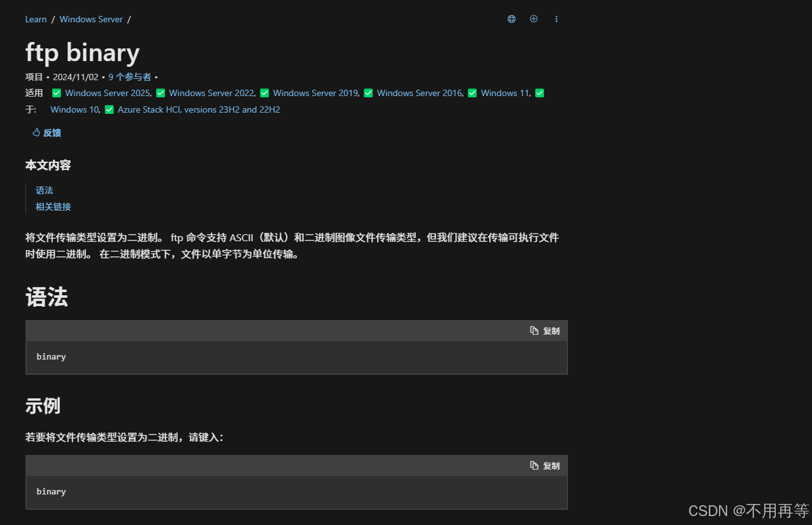The width and height of the screenshot is (812, 525).
Task: Click the 2024/11/02 date text
Action: [x=76, y=77]
